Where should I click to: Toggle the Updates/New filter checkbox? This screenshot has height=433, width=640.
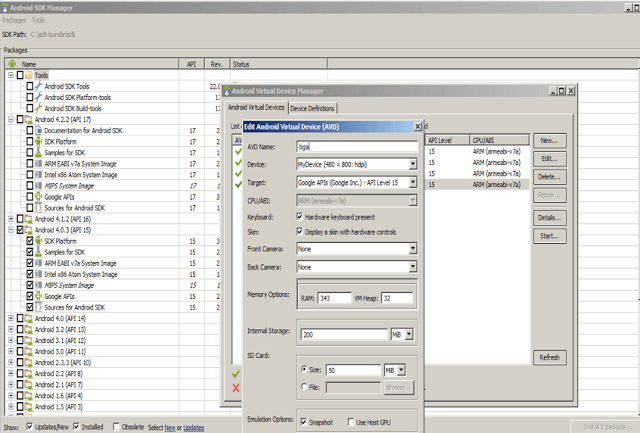(29, 426)
